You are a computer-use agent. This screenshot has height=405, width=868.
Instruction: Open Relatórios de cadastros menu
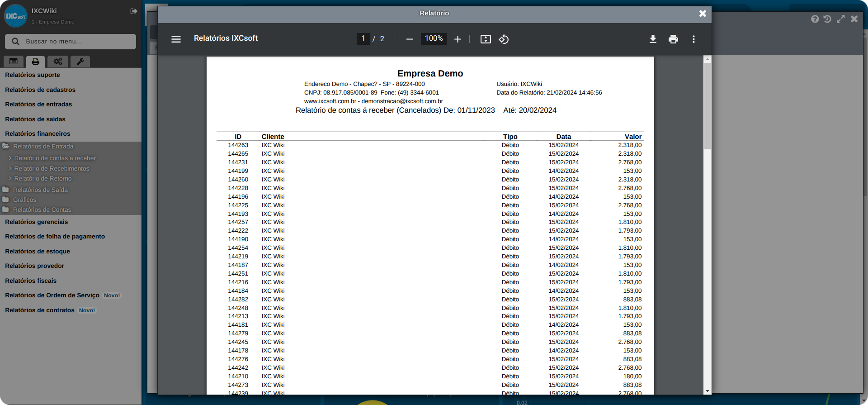pos(40,90)
